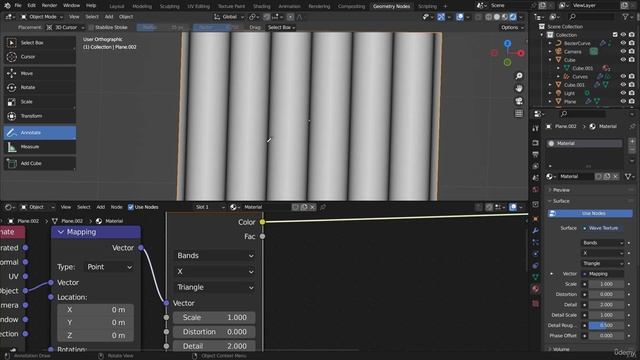Open Render properties tab icon

(536, 143)
